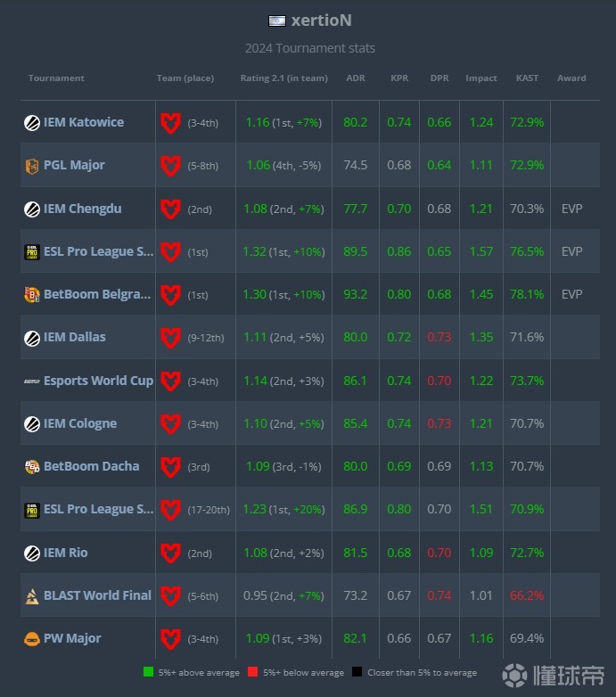The image size is (616, 697).
Task: Open the BLAST World Final tournament link
Action: point(97,595)
